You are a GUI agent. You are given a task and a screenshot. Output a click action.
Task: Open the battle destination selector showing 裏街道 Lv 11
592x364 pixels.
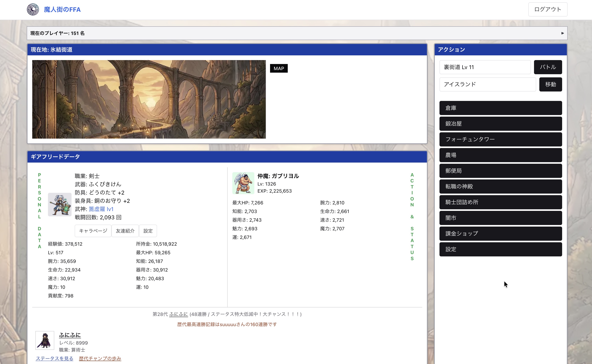[485, 67]
